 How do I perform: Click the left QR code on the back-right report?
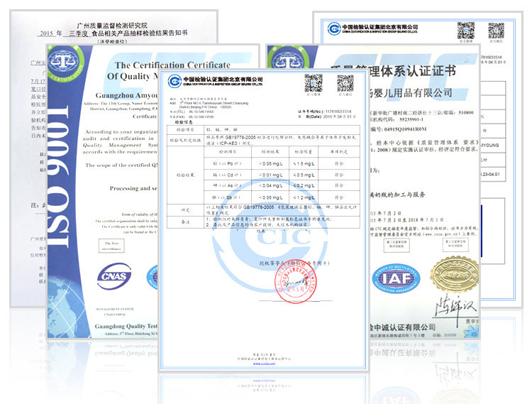click(x=466, y=31)
